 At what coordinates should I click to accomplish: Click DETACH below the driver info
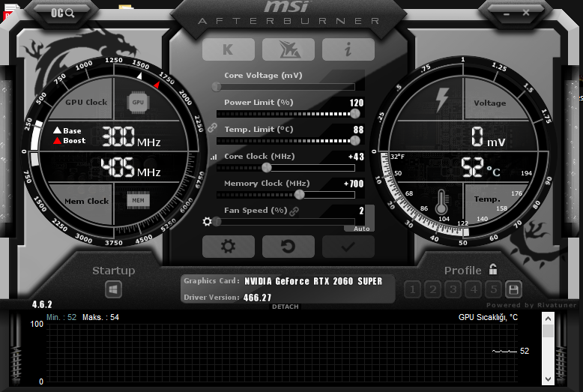pos(286,307)
